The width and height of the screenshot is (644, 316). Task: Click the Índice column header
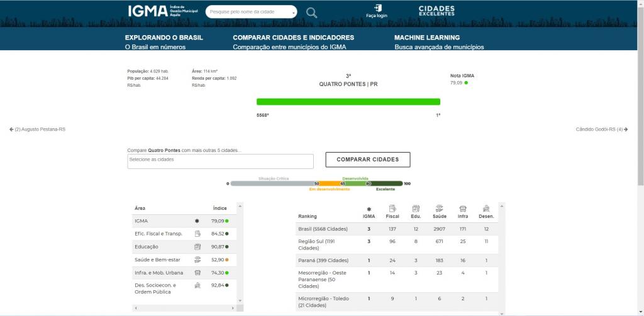(219, 209)
